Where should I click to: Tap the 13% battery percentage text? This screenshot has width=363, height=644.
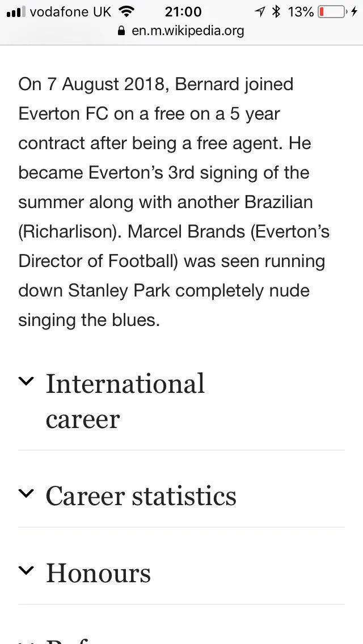[301, 11]
